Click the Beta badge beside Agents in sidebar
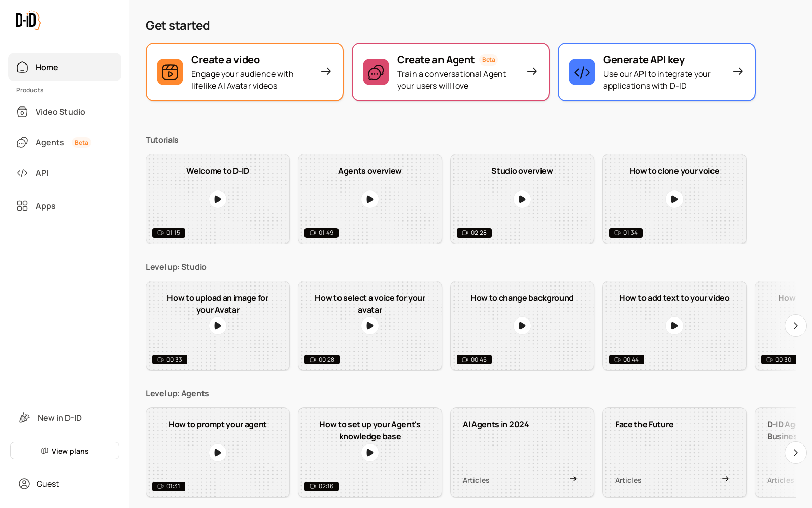 point(81,143)
